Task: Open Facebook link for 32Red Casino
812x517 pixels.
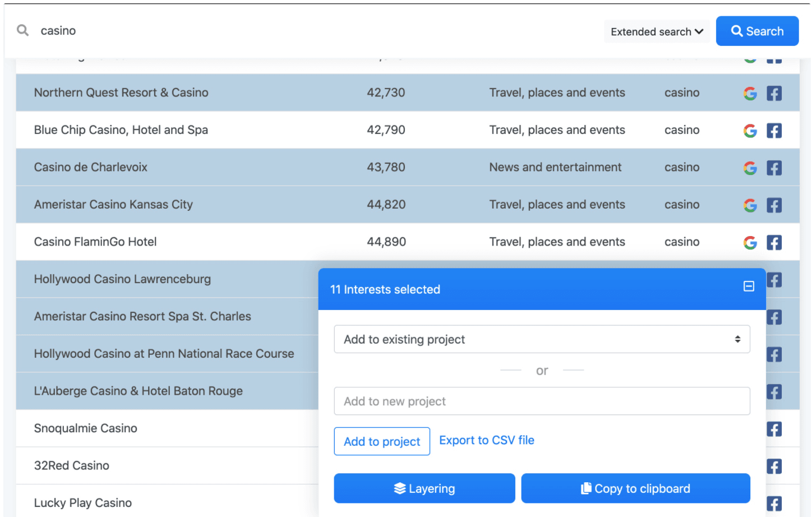Action: [x=774, y=466]
